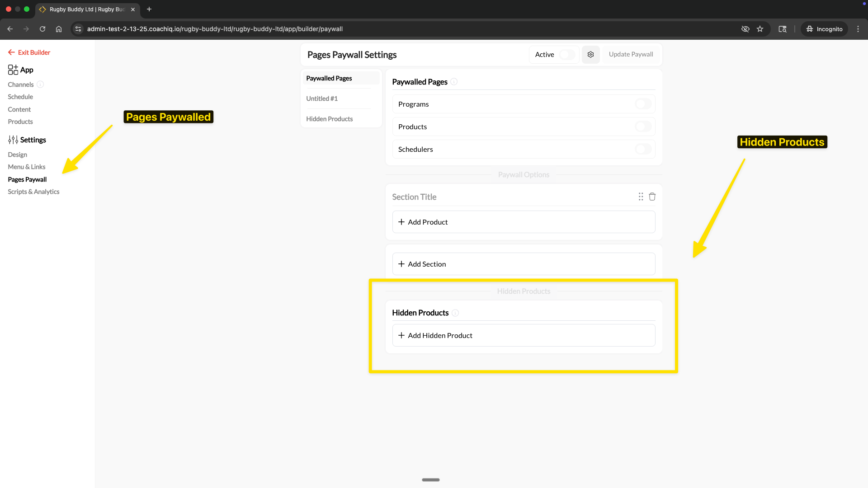Enable the Programs paywall toggle
This screenshot has width=868, height=488.
643,104
